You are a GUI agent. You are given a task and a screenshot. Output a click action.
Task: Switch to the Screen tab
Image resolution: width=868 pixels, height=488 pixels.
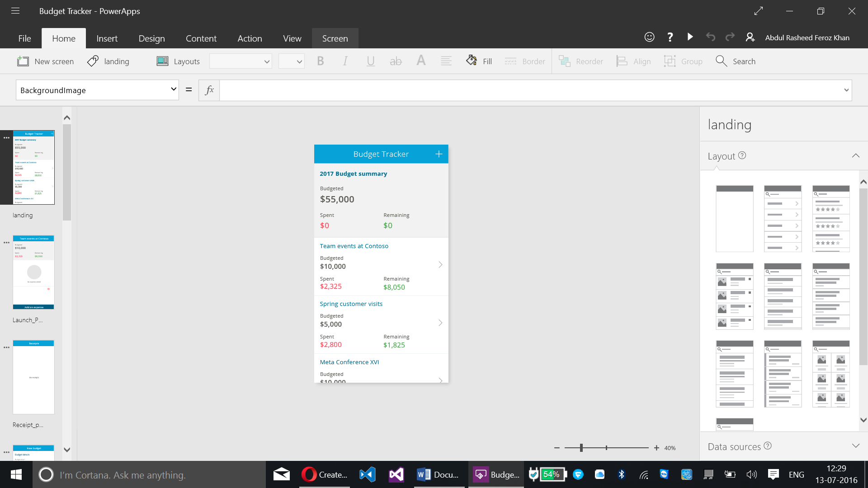coord(335,38)
